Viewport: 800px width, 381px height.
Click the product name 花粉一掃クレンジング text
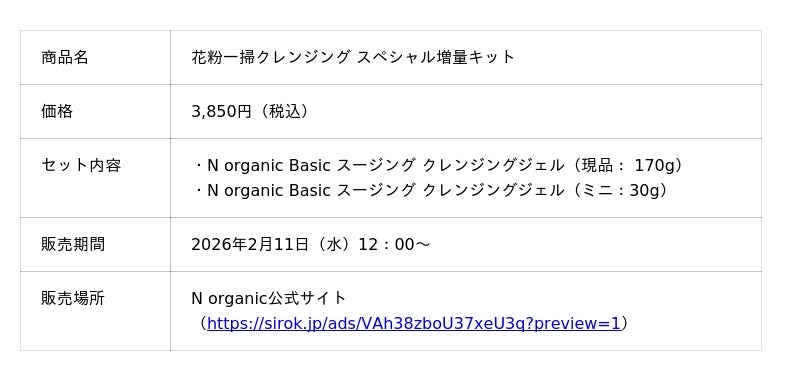click(x=271, y=57)
